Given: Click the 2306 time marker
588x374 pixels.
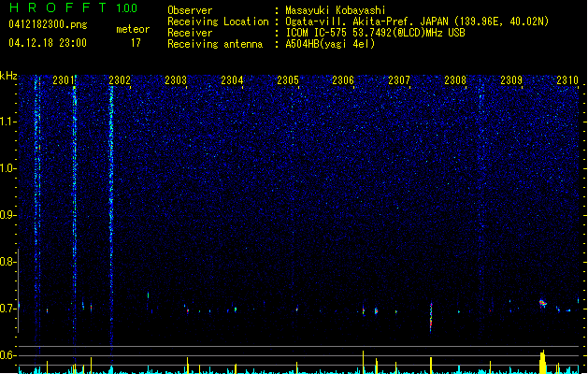Looking at the screenshot, I should pyautogui.click(x=343, y=80).
